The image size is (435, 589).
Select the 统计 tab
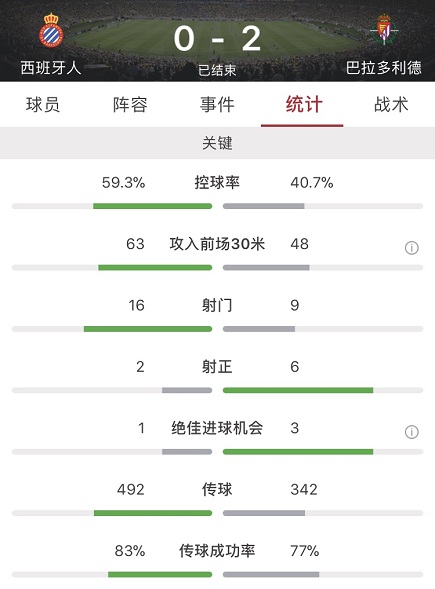[304, 104]
